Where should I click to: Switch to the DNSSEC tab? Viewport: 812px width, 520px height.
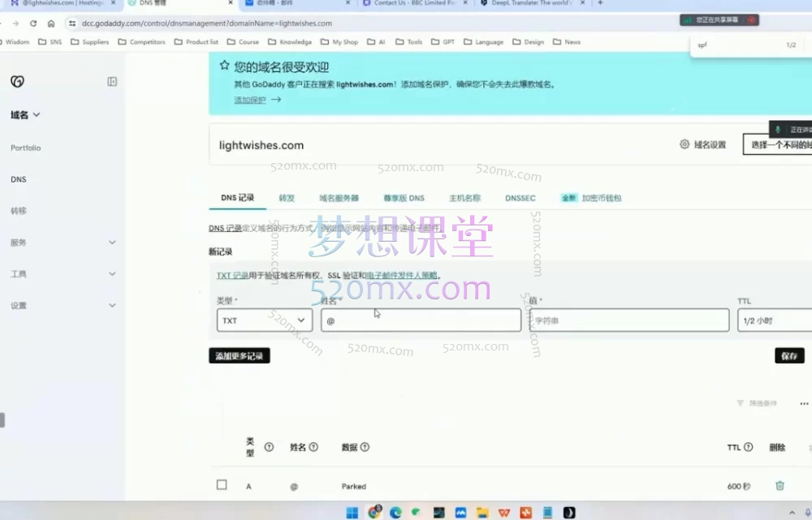coord(520,197)
